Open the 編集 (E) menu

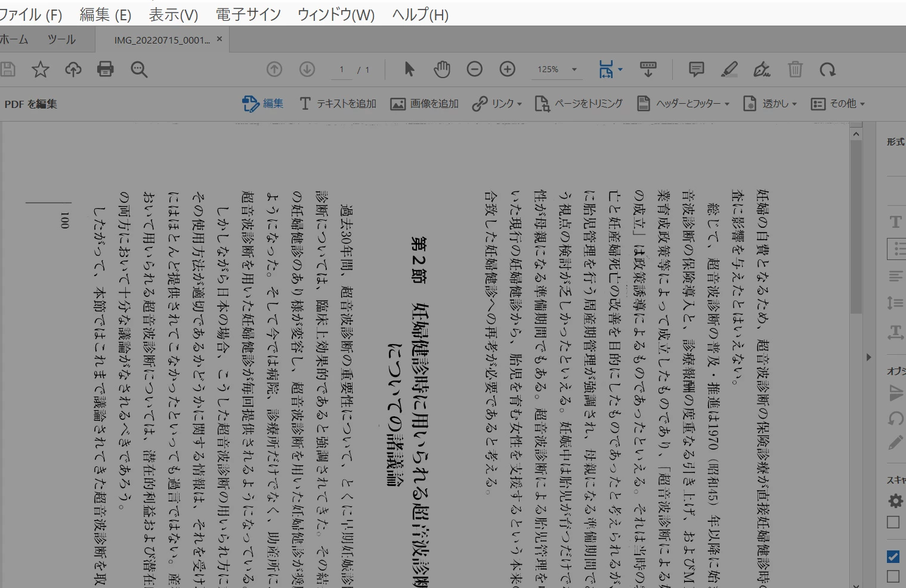pos(105,14)
